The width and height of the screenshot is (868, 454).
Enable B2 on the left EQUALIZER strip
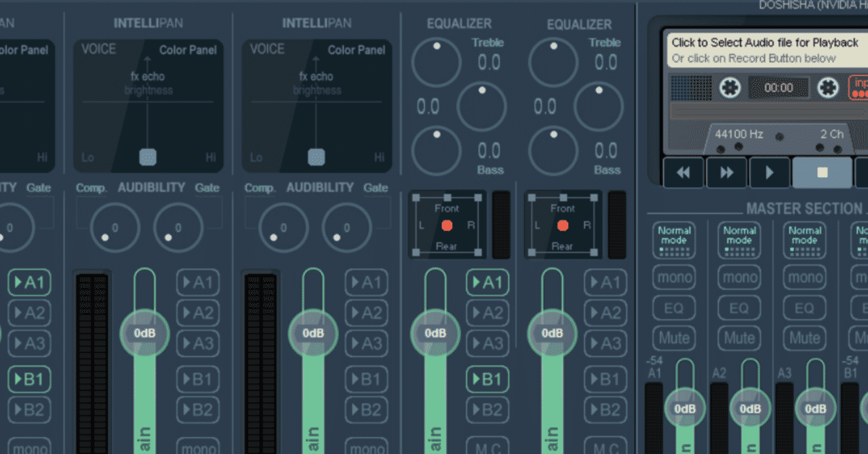pos(488,410)
